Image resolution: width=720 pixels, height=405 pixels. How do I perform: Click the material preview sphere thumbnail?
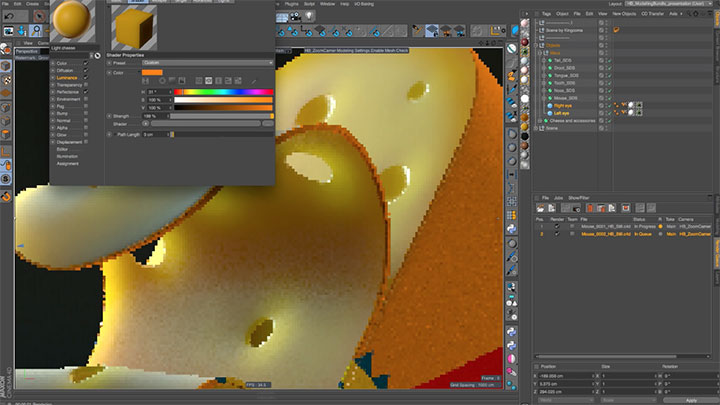pyautogui.click(x=72, y=21)
